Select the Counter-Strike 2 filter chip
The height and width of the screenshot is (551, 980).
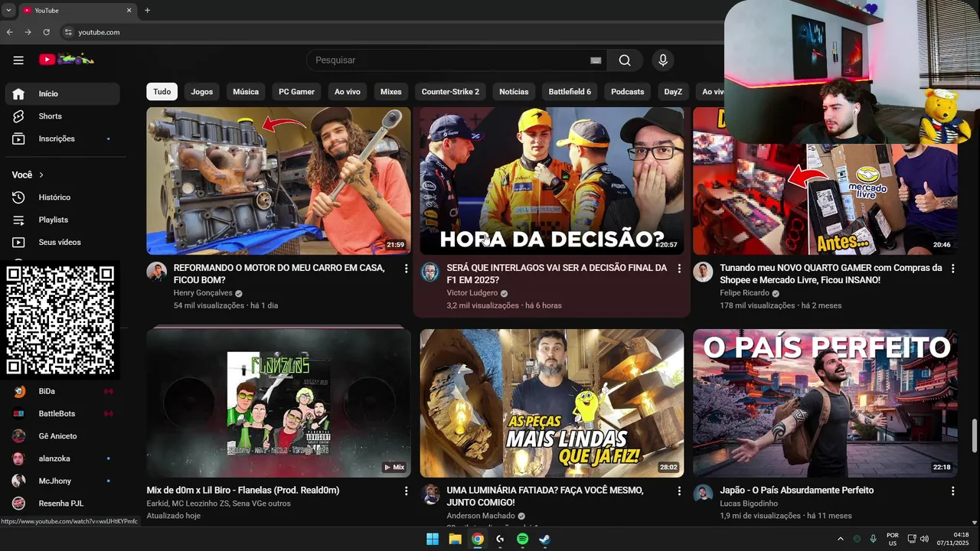coord(450,92)
